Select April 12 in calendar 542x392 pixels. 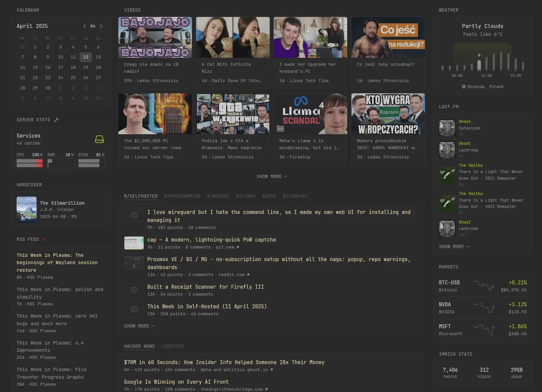[86, 57]
